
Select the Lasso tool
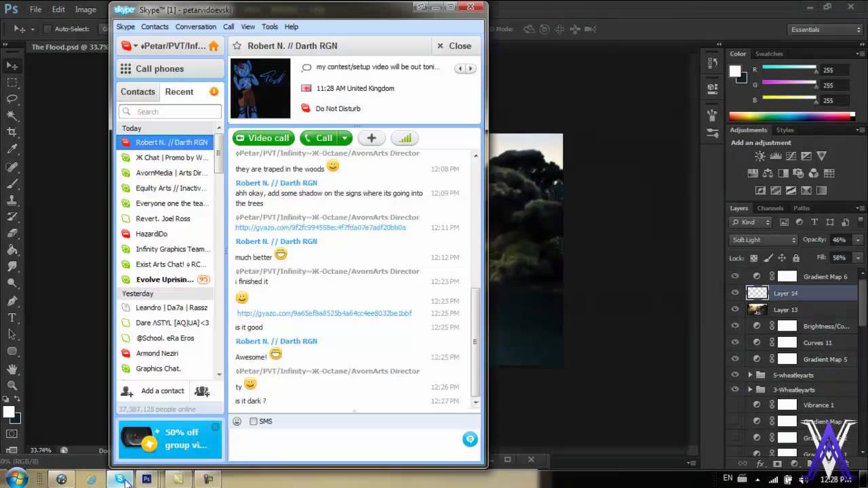(x=12, y=99)
